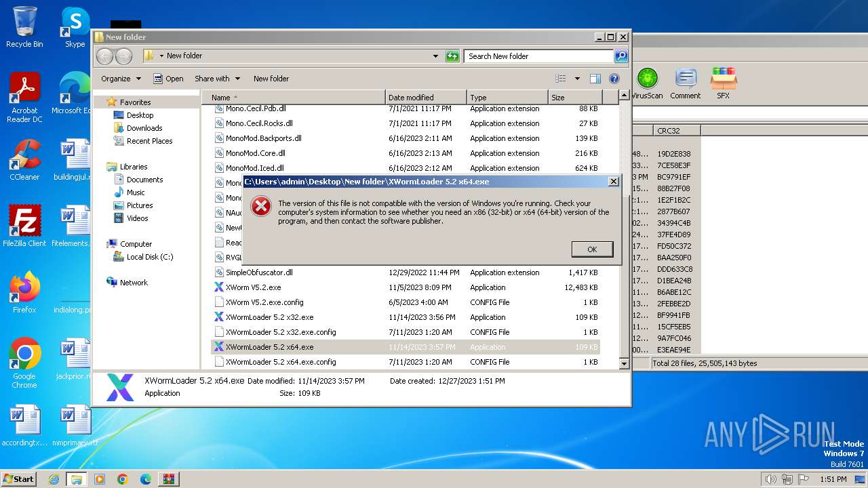The image size is (868, 488).
Task: Launch Skype from the desktop
Action: [75, 27]
